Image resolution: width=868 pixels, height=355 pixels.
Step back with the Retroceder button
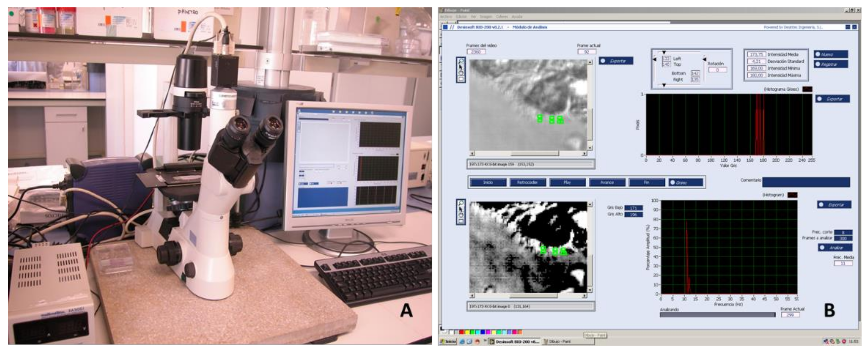click(x=528, y=182)
